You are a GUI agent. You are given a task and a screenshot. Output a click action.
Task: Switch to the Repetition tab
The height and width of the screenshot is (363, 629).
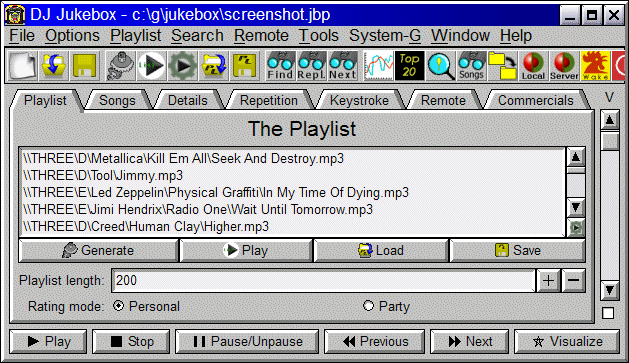(x=269, y=100)
